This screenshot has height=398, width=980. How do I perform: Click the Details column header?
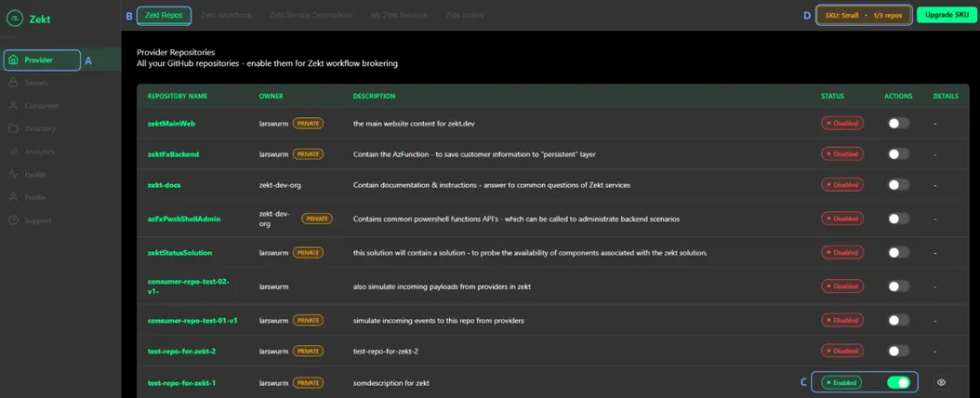[946, 96]
